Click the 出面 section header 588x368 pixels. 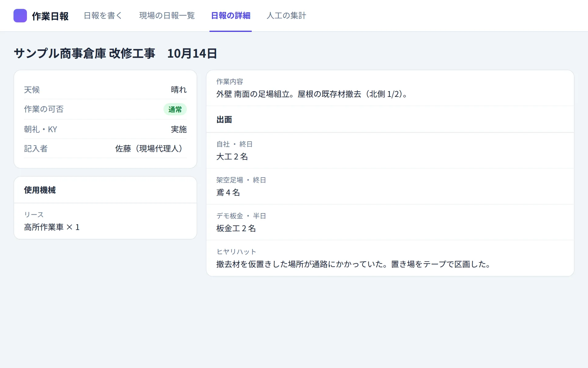point(224,120)
